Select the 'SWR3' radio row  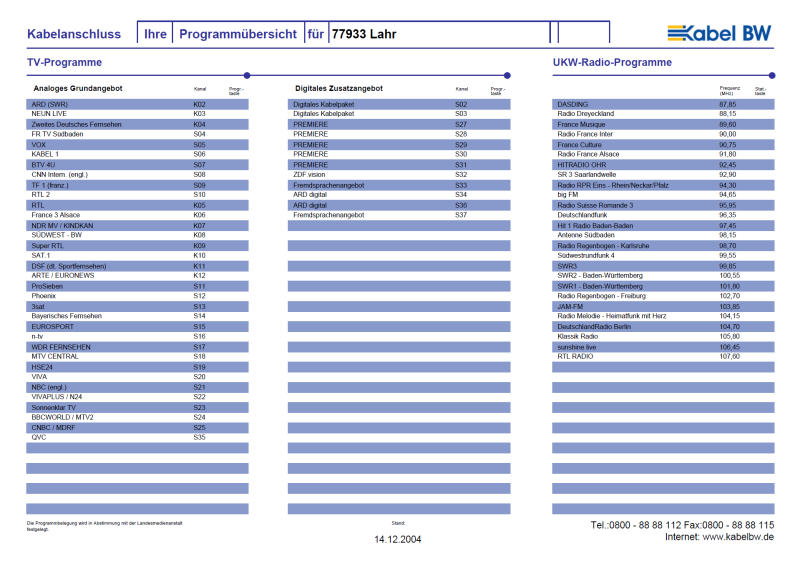[x=663, y=266]
